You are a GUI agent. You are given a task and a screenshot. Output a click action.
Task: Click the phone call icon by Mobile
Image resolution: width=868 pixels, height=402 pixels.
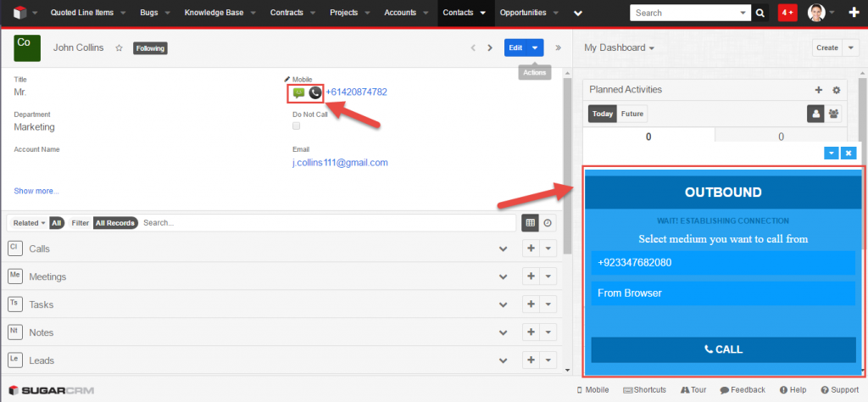[315, 93]
